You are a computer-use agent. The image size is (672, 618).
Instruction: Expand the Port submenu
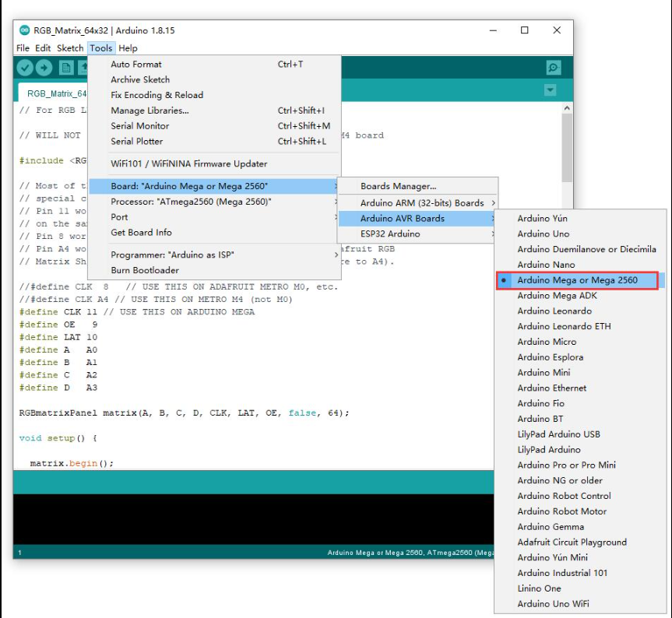214,217
